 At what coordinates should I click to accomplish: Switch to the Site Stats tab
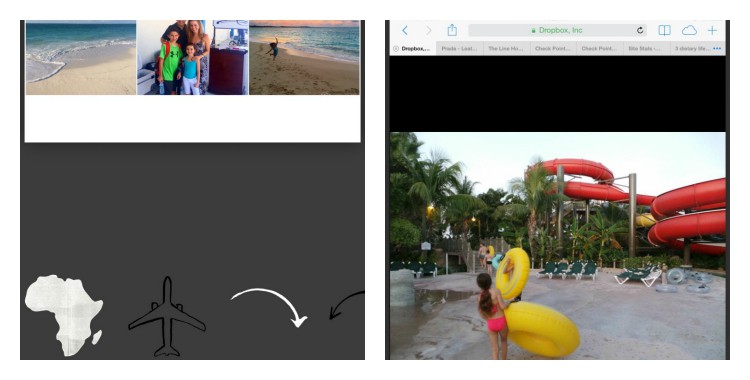[x=646, y=49]
